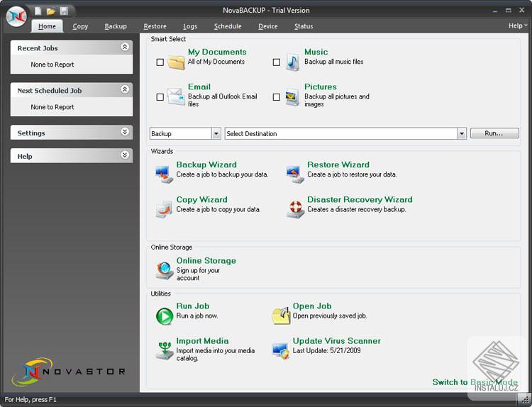This screenshot has height=407, width=532.
Task: Switch to the Device tab
Action: coord(267,26)
